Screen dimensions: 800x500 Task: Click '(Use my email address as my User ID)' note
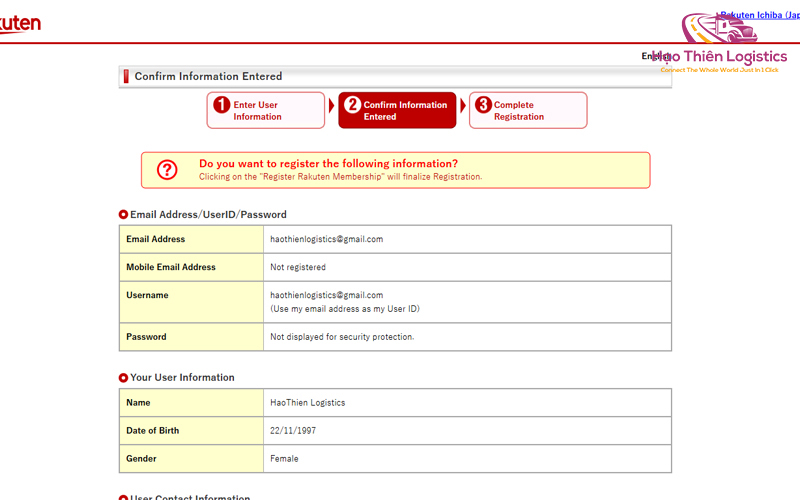click(345, 309)
